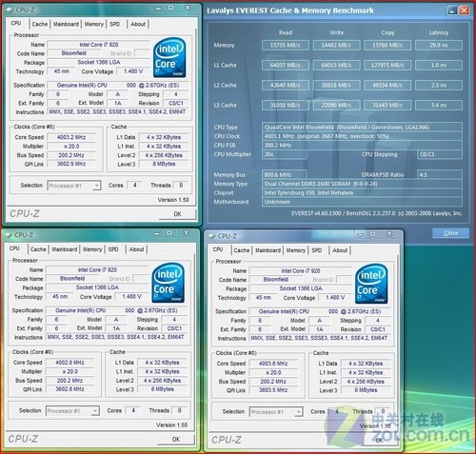Screen dimensions: 476x454
Task: Click QPI Link 3602.9 MHz in top-left CPU-Z
Action: 71,164
